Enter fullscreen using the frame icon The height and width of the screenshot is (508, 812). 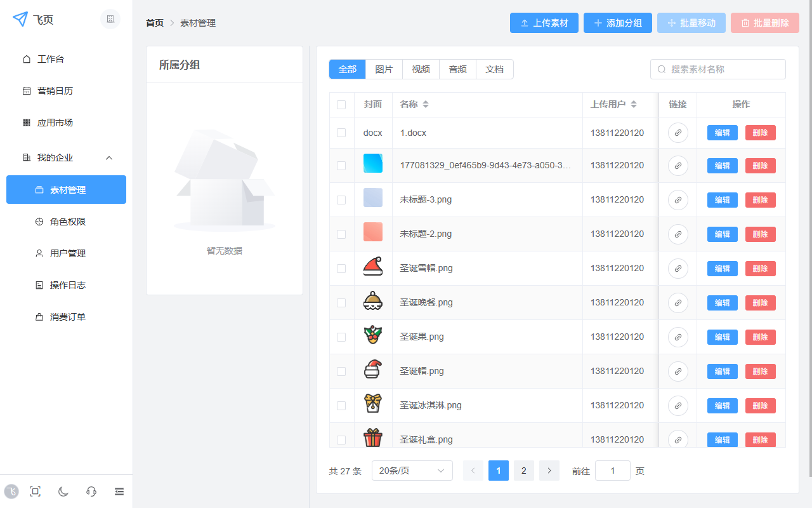[x=35, y=491]
